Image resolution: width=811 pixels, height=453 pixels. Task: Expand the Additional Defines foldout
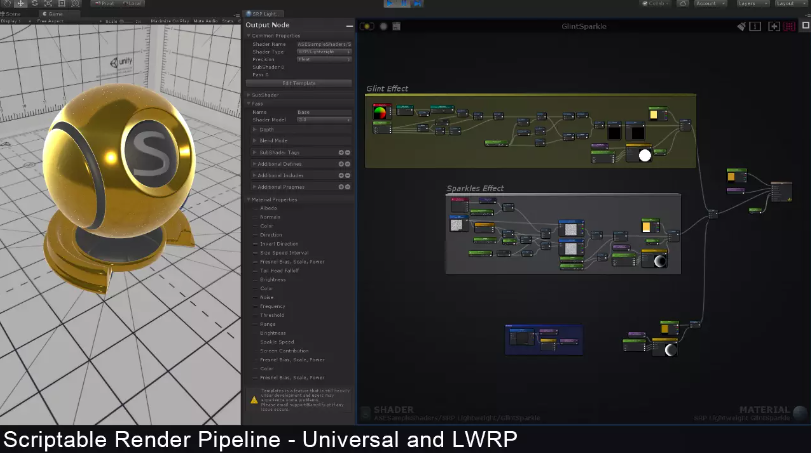tap(254, 164)
